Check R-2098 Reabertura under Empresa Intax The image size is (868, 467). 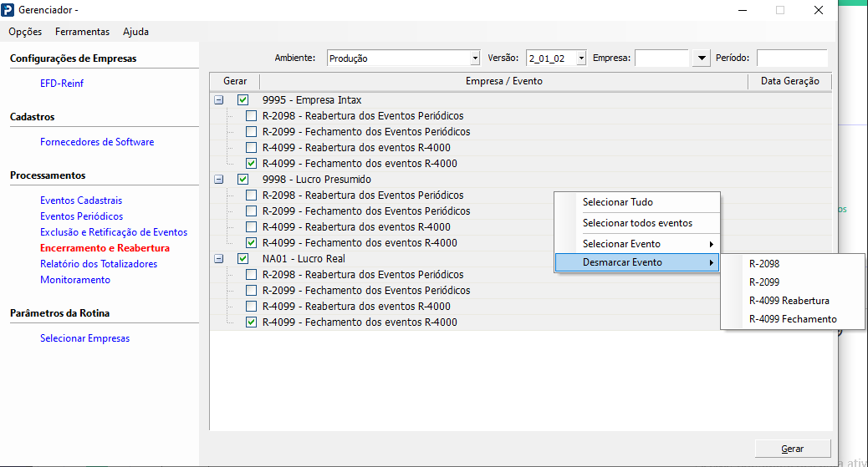[x=251, y=116]
